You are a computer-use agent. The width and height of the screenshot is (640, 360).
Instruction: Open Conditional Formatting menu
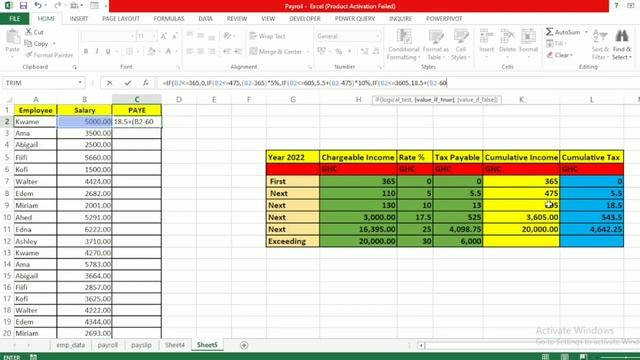[x=404, y=44]
